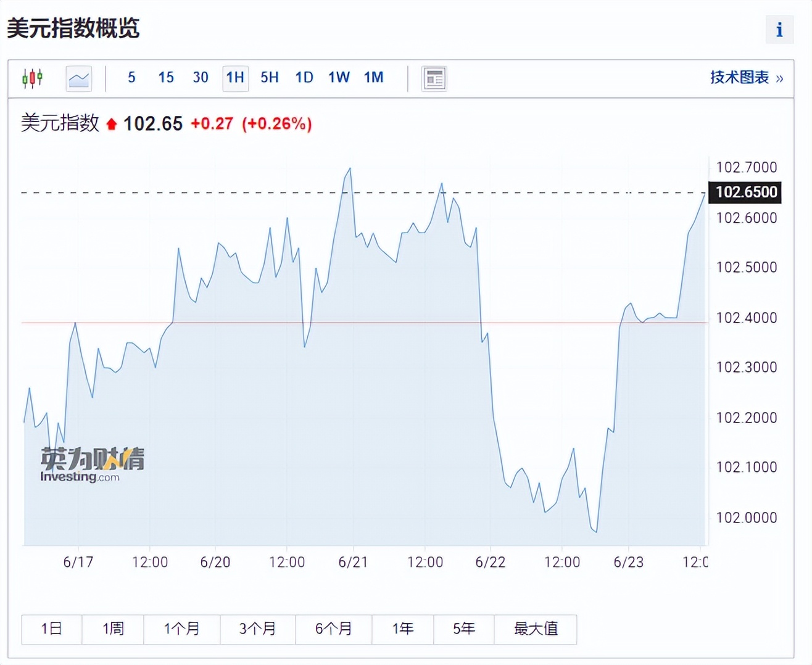Select the 1H interval button
Screen dimensions: 812x665
pos(235,78)
